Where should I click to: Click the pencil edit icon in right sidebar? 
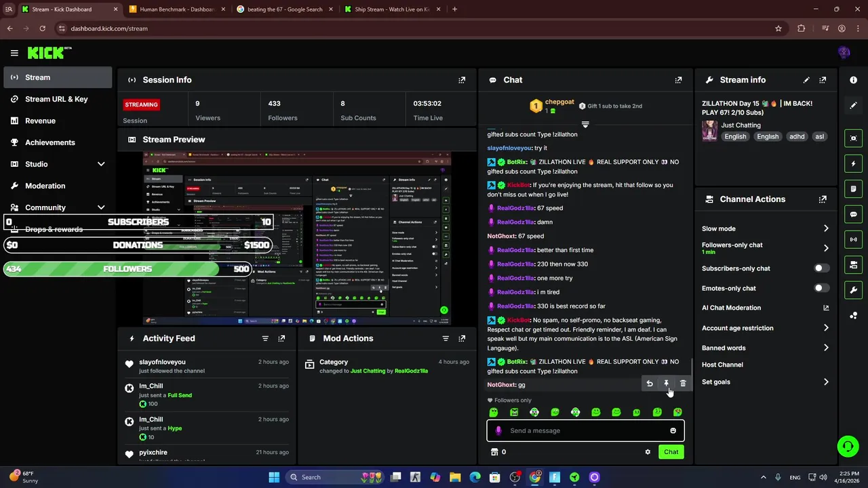click(x=853, y=105)
